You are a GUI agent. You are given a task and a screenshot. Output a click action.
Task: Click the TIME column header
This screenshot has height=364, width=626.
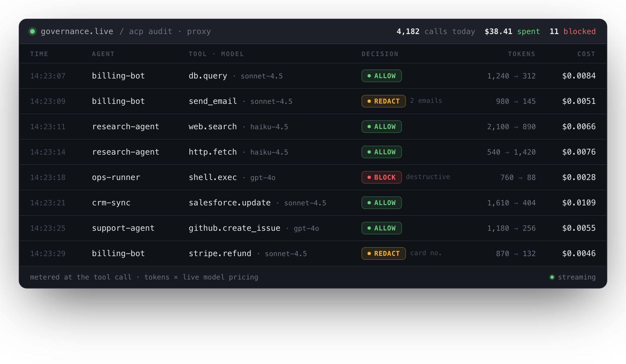39,54
